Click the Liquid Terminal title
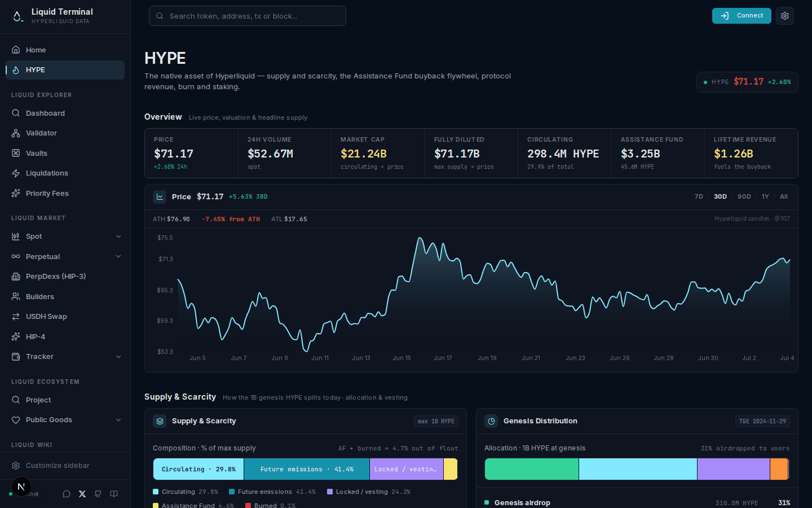The height and width of the screenshot is (508, 812). pyautogui.click(x=62, y=12)
